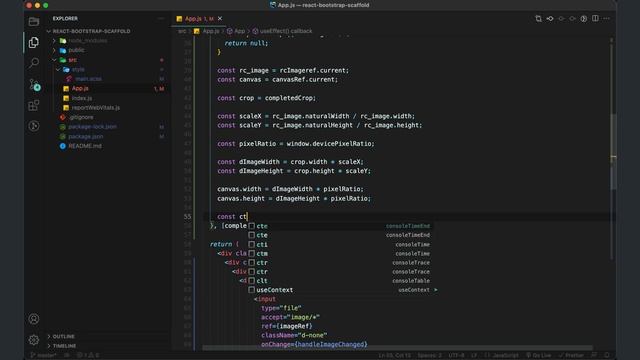The image size is (640, 360).
Task: Open package-lock.json in explorer
Action: click(x=92, y=127)
